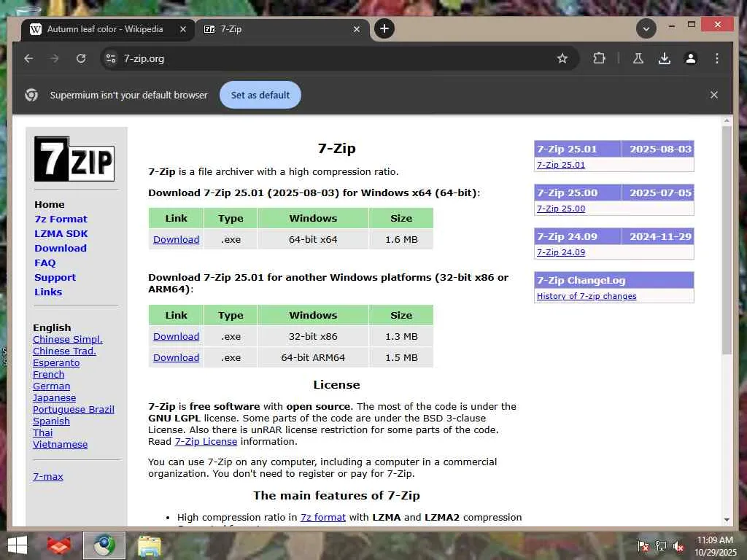Open the 7-Zip License link
The width and height of the screenshot is (747, 560).
click(206, 441)
